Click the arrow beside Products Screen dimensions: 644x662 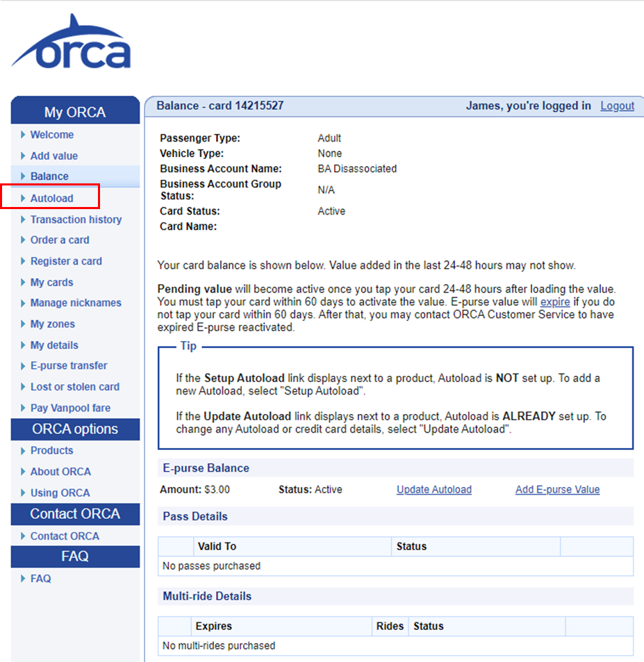pos(23,451)
